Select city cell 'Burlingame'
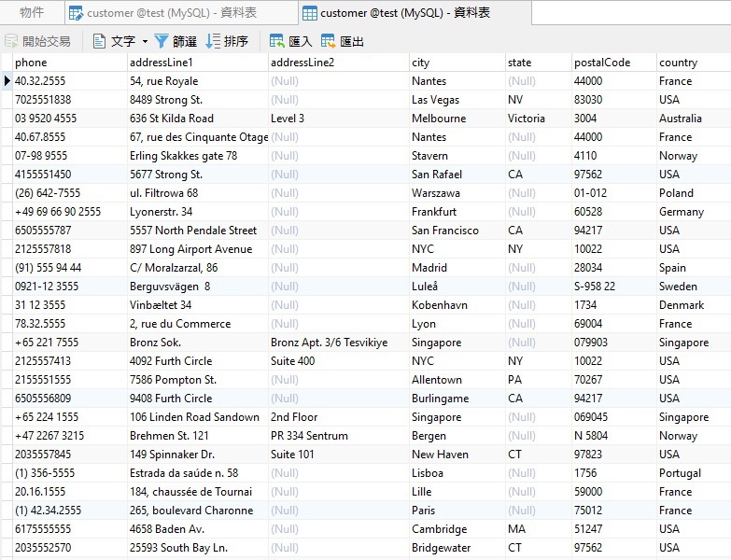The height and width of the screenshot is (560, 731). coord(457,399)
